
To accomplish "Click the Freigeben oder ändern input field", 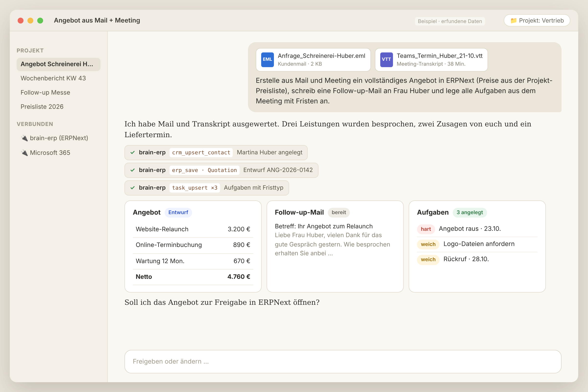I will pyautogui.click(x=343, y=362).
